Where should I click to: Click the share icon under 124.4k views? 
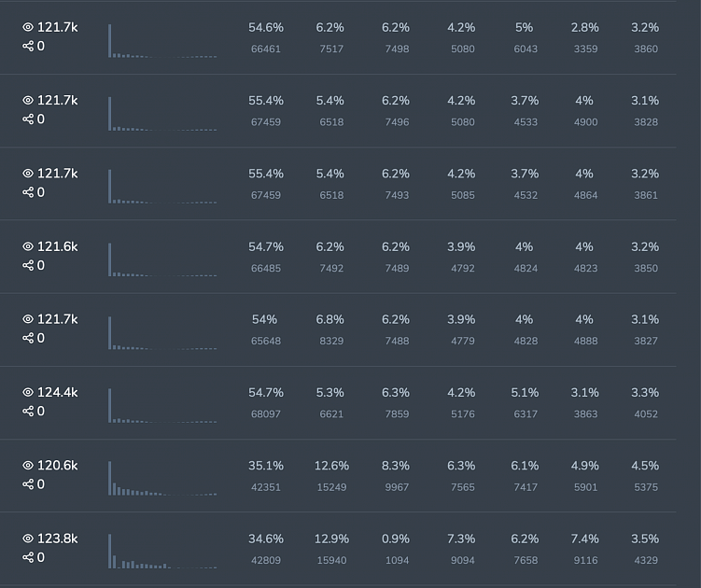(28, 412)
